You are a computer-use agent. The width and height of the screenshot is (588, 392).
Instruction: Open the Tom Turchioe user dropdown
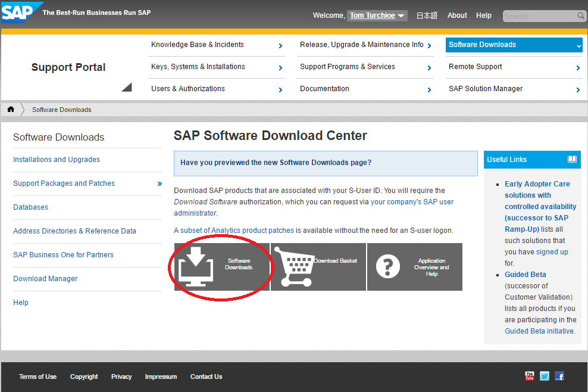point(377,15)
